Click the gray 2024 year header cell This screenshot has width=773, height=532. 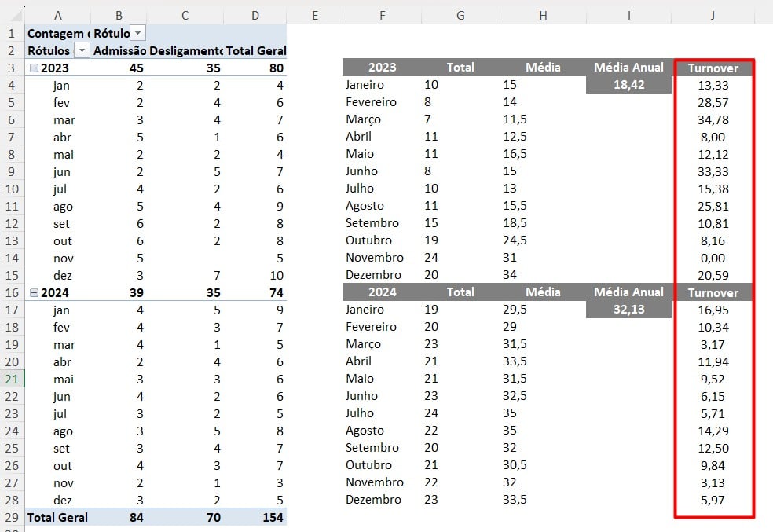point(382,292)
